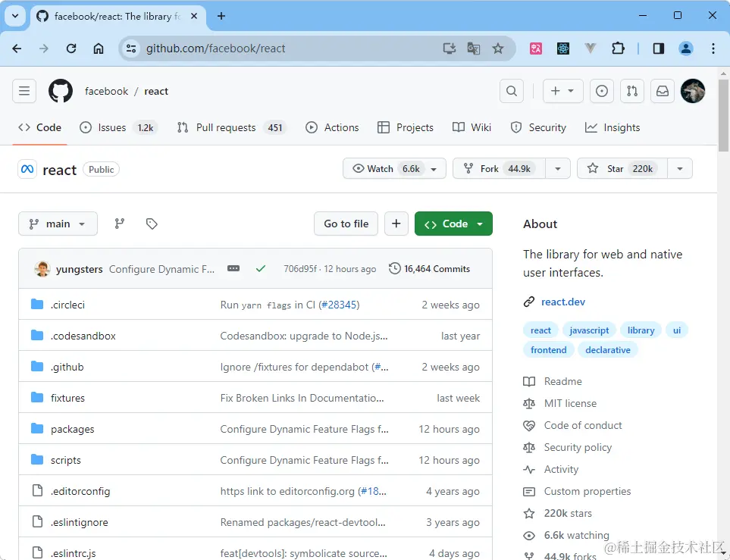The width and height of the screenshot is (730, 560).
Task: Open the Insights tab
Action: click(613, 127)
